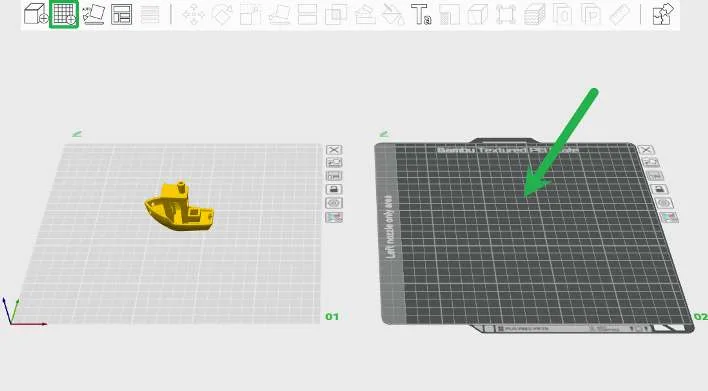The image size is (708, 391).
Task: Toggle the lock icon on plate 02
Action: 659,190
